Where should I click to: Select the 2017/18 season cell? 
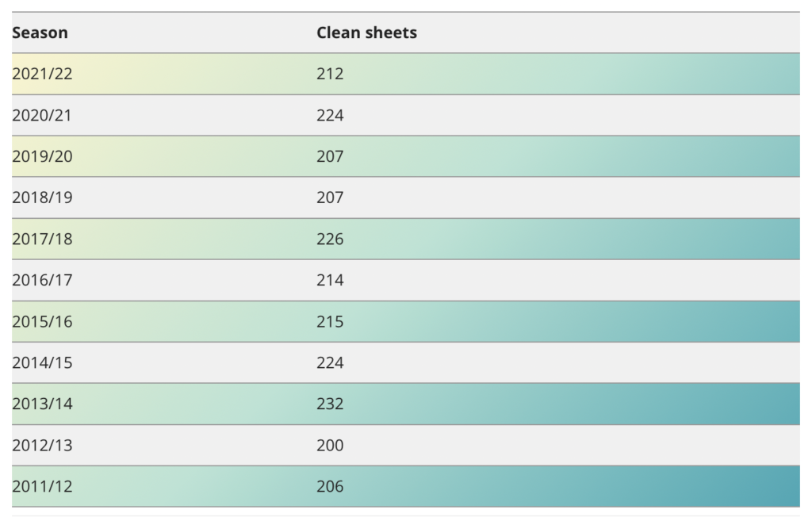click(x=42, y=239)
